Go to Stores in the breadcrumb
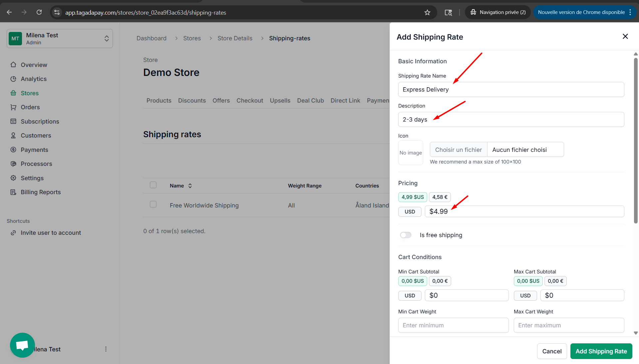639x364 pixels. pyautogui.click(x=192, y=38)
